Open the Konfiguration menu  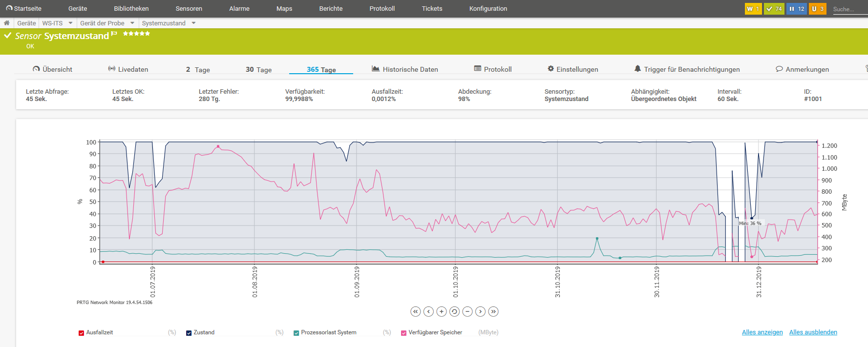click(488, 9)
